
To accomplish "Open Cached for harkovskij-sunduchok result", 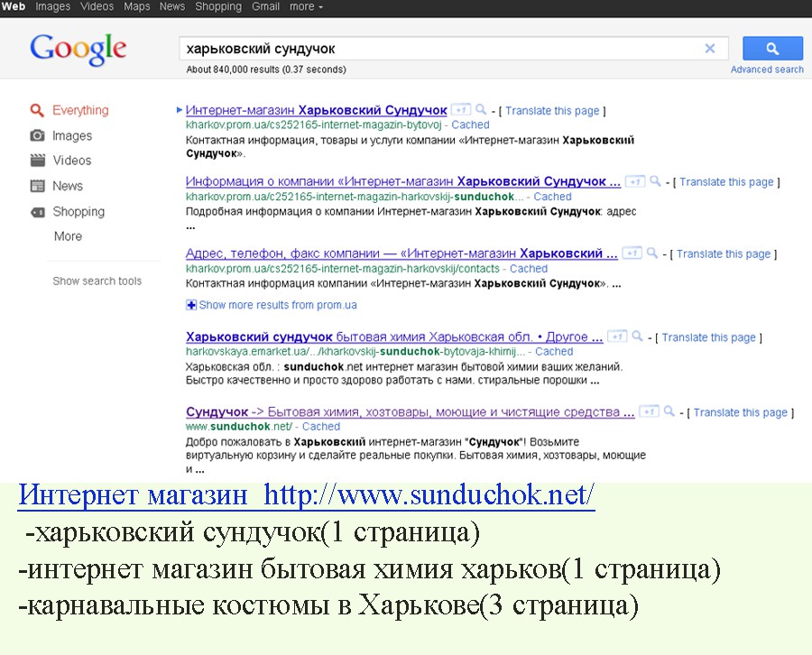I will coord(552,197).
